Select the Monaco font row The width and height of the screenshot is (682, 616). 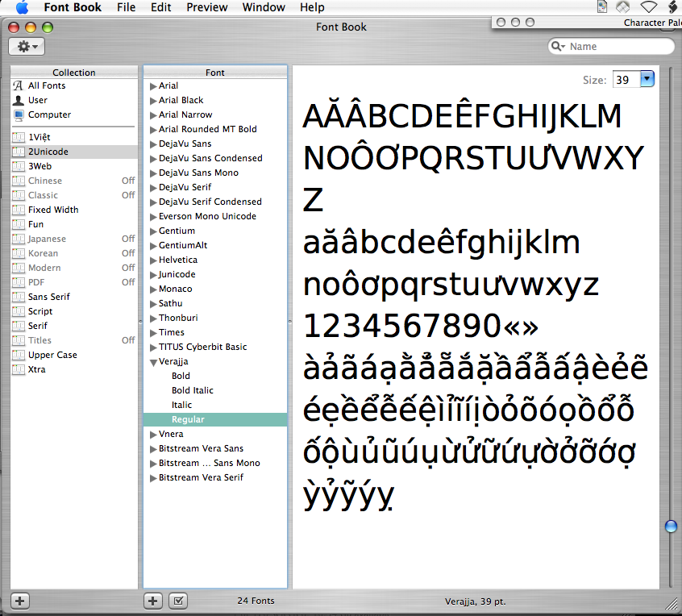(215, 289)
